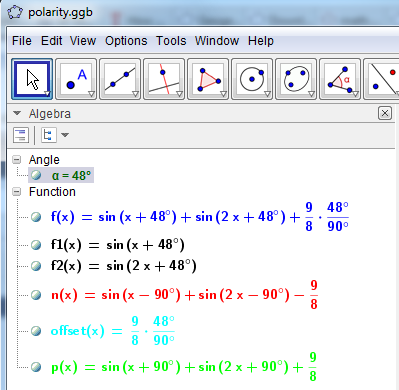
Task: Collapse the Algebra panel header triangle
Action: [17, 113]
